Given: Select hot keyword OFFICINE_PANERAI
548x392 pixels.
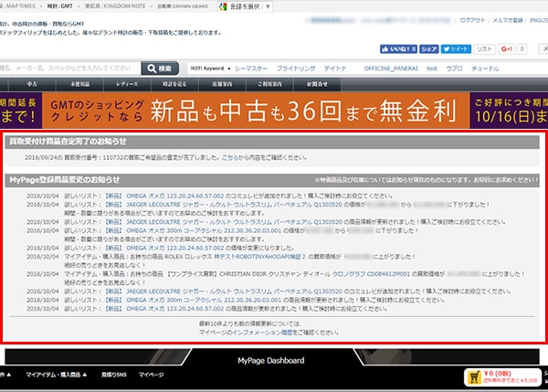Looking at the screenshot, I should pyautogui.click(x=391, y=69).
